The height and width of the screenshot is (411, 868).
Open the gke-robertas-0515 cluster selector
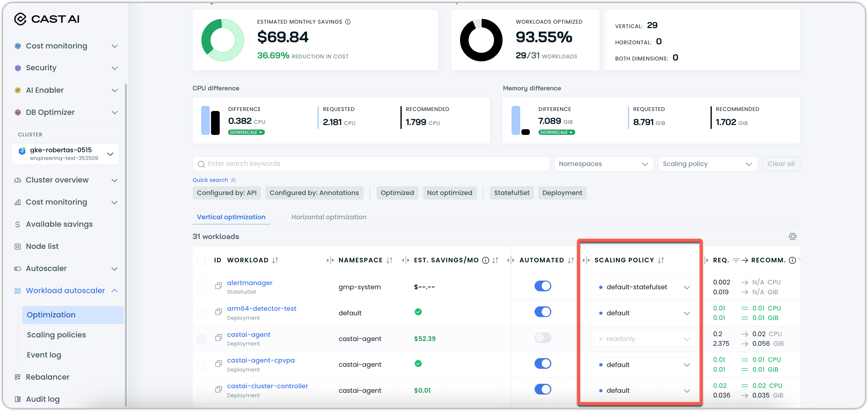click(x=65, y=154)
